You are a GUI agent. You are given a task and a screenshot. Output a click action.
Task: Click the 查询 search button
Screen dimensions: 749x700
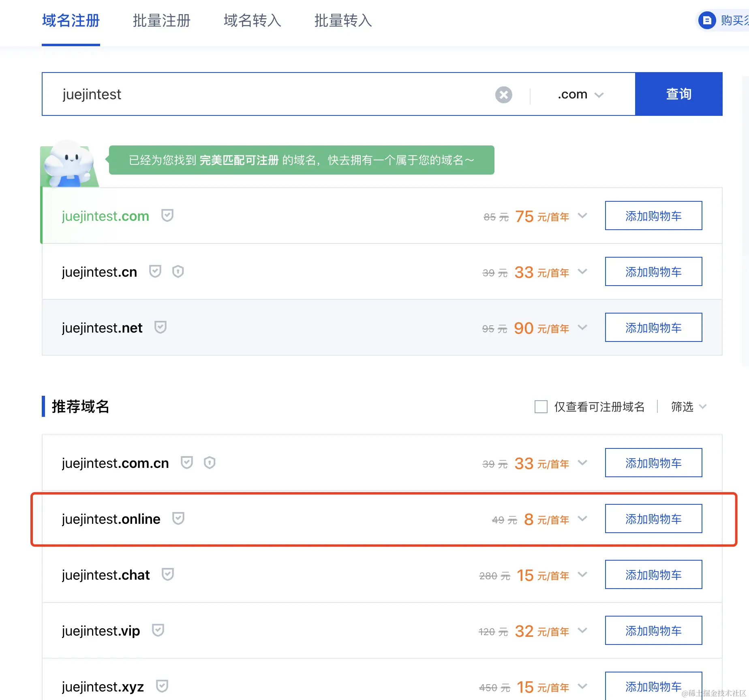click(x=678, y=94)
